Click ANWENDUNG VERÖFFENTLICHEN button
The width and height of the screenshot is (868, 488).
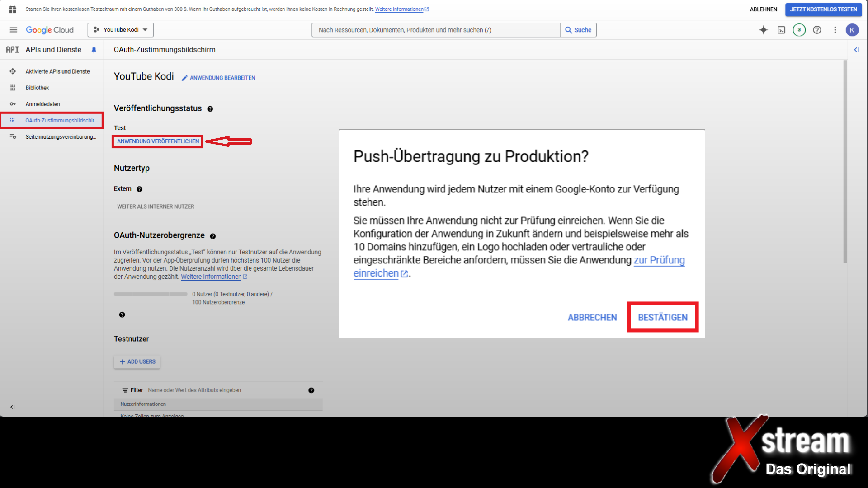[158, 141]
